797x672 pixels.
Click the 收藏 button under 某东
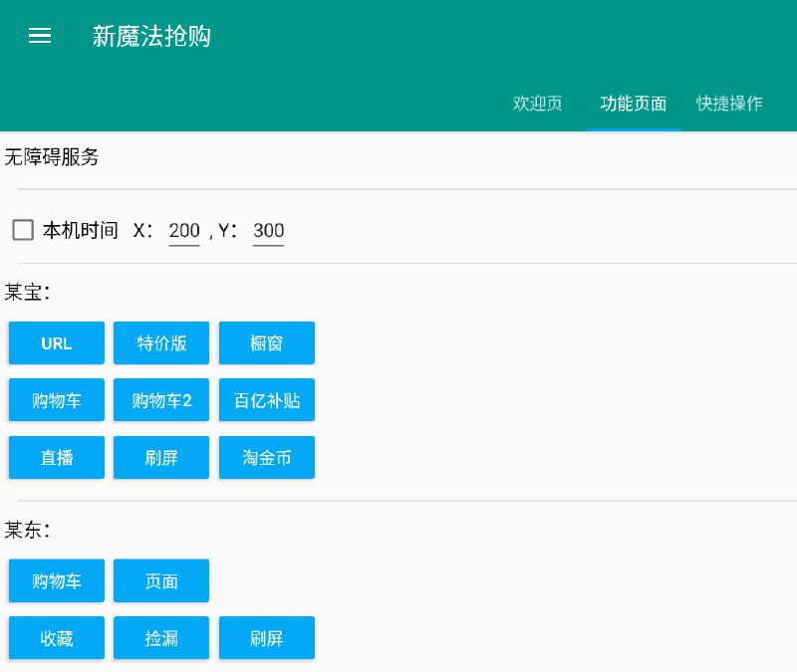click(56, 638)
